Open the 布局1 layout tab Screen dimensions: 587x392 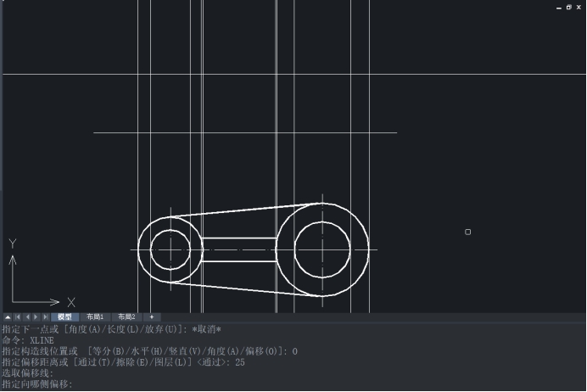[95, 316]
